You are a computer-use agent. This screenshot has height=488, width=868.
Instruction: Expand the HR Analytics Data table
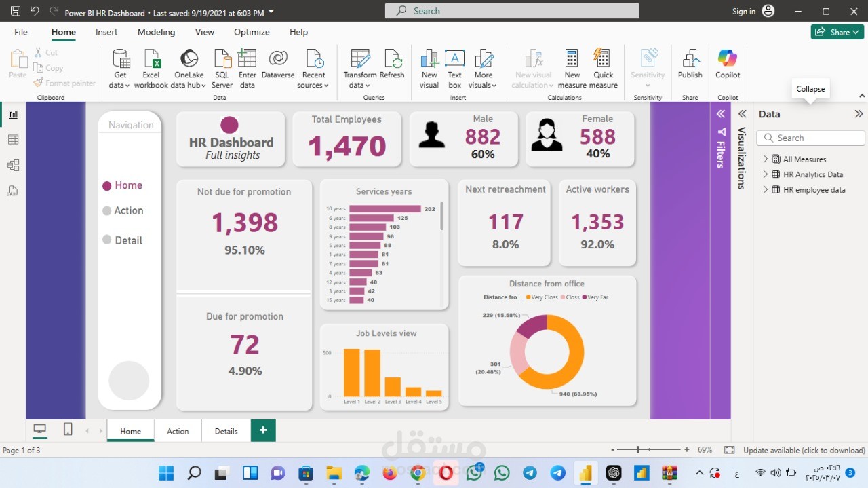pyautogui.click(x=766, y=174)
